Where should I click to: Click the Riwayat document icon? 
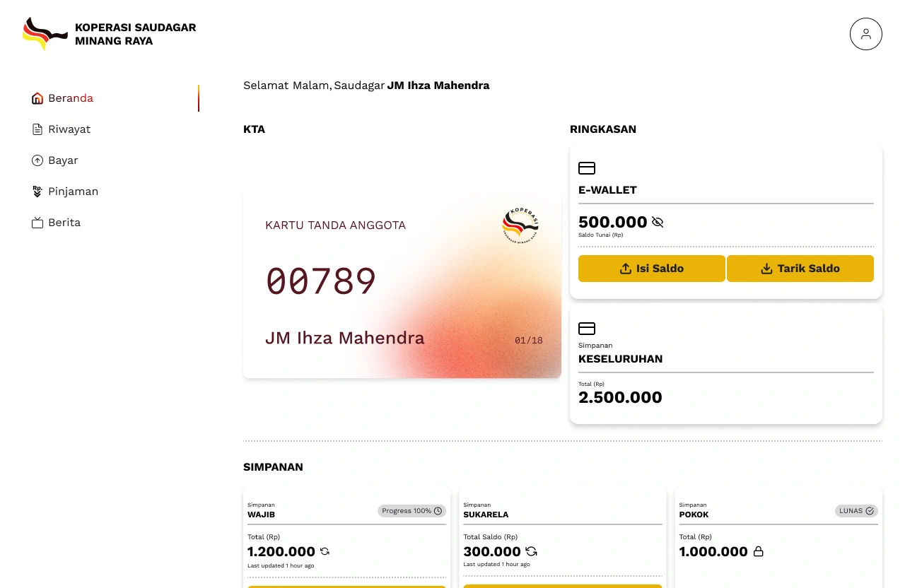point(37,129)
